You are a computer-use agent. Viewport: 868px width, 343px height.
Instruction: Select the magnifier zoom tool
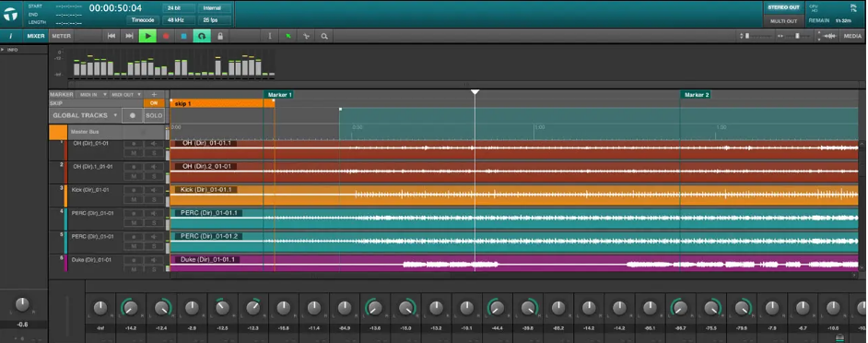[x=323, y=36]
